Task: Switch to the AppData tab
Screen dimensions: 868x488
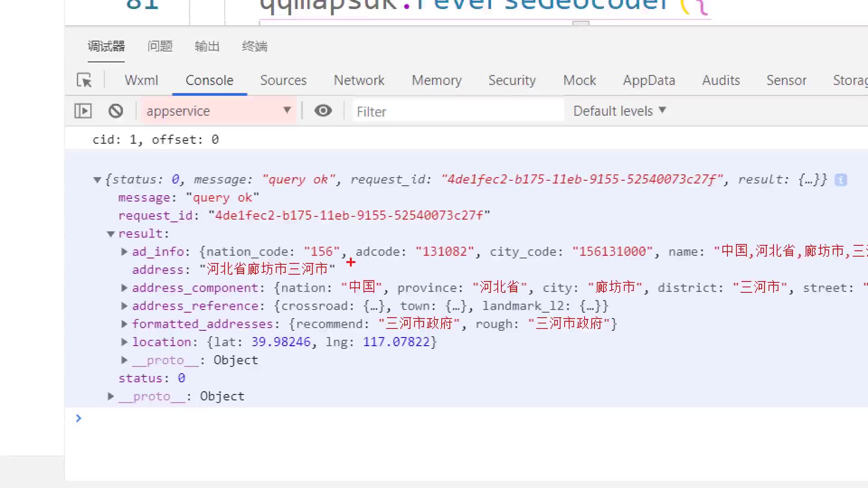Action: [x=649, y=80]
